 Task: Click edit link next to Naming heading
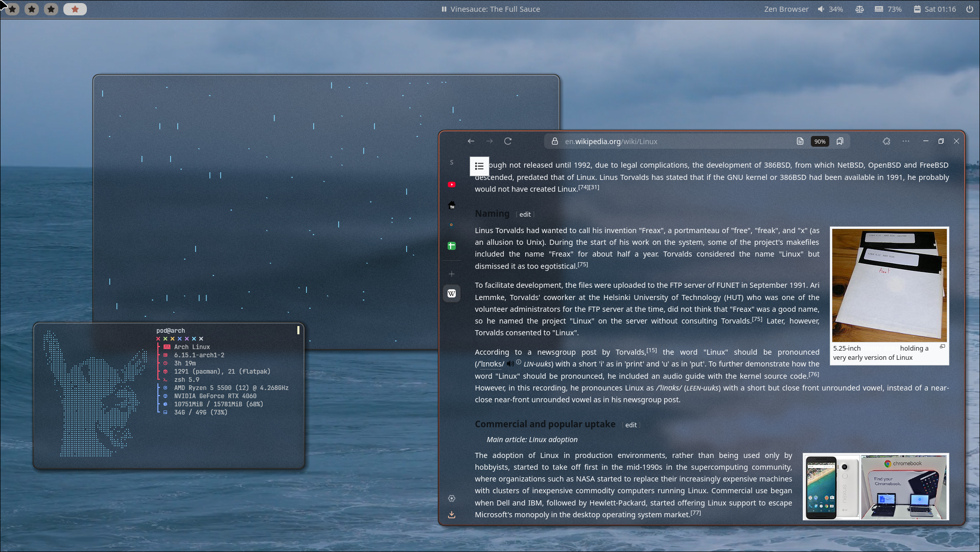tap(525, 215)
